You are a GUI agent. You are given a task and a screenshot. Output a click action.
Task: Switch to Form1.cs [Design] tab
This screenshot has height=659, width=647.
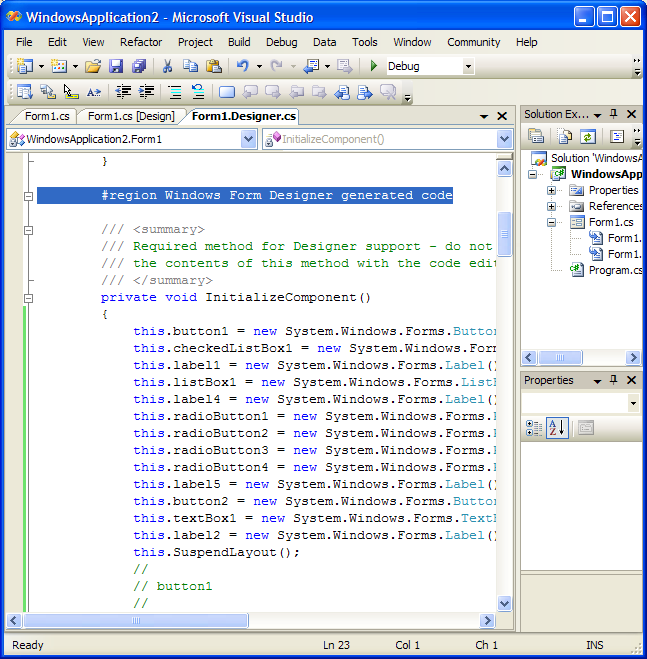click(131, 116)
